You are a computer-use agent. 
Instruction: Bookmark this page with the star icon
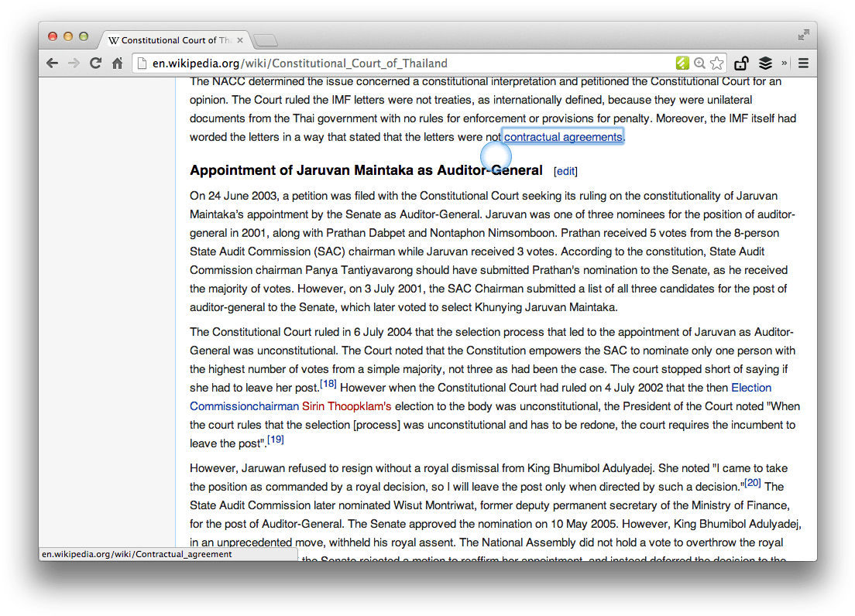[717, 63]
